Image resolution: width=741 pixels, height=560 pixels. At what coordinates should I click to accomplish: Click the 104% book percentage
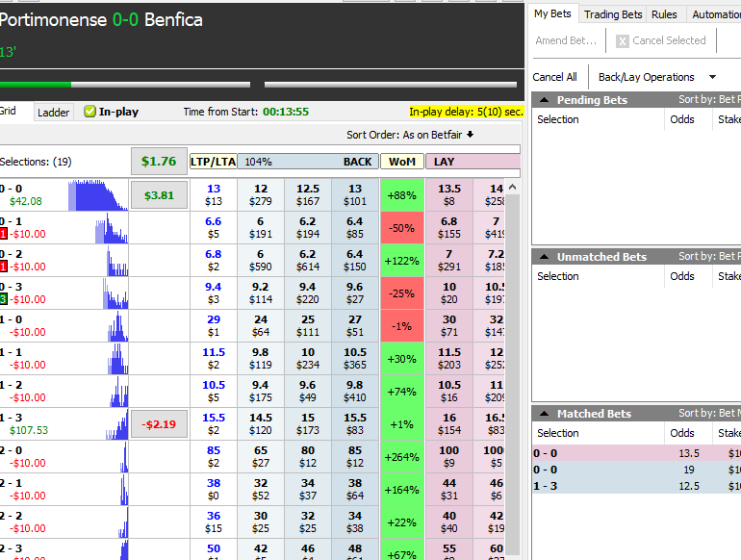pyautogui.click(x=259, y=162)
